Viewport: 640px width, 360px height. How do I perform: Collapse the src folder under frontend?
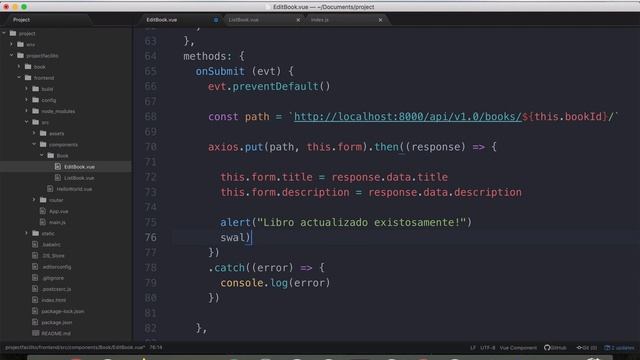point(27,122)
